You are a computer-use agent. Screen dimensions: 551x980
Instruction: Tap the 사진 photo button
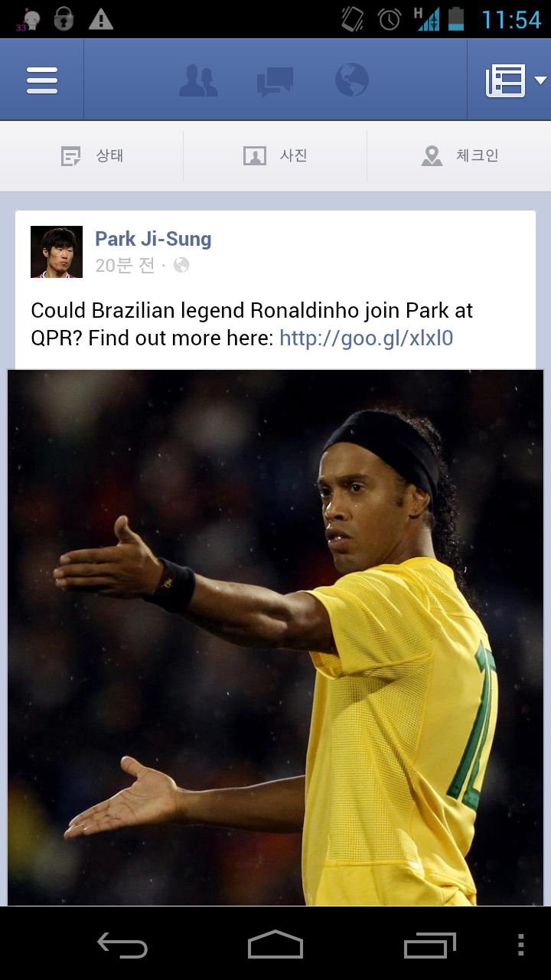click(275, 156)
